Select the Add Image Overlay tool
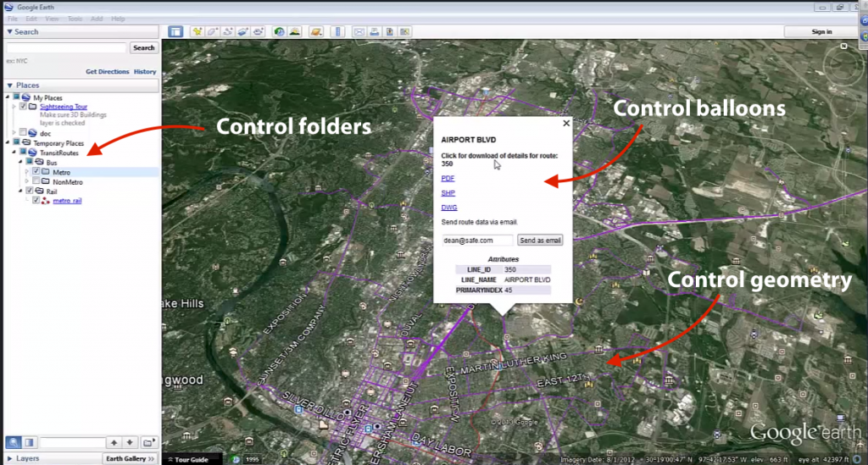 pos(243,32)
